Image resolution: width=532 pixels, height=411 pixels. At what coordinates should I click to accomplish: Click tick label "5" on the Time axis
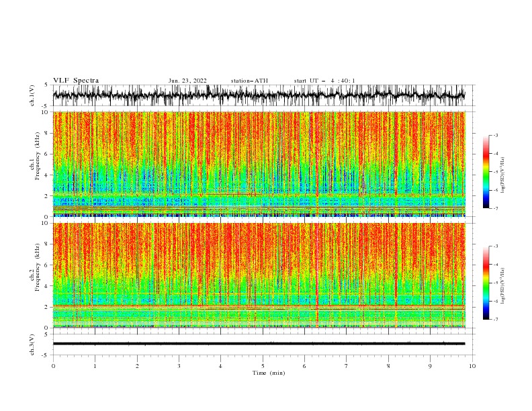tap(263, 366)
